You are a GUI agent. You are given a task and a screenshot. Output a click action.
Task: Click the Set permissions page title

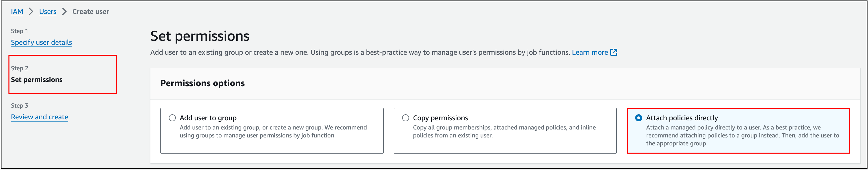(x=200, y=36)
